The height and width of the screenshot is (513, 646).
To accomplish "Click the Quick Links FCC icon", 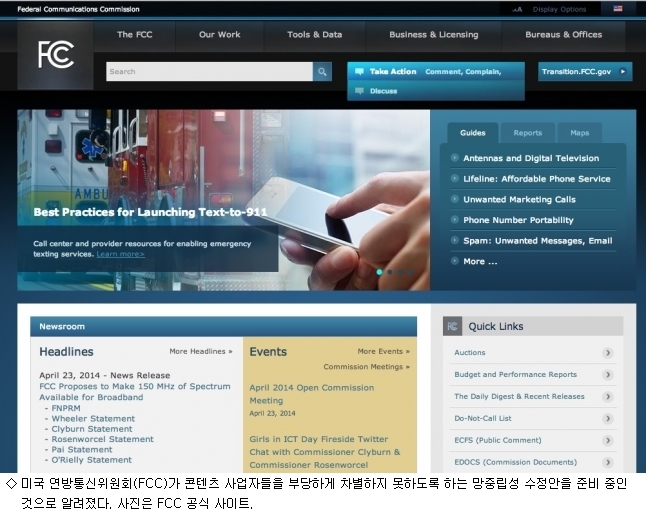I will pyautogui.click(x=452, y=326).
